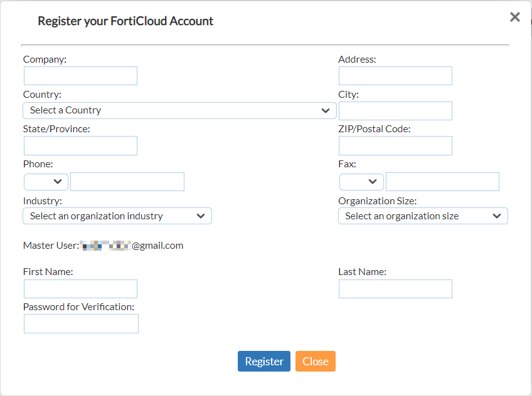The image size is (532, 396).
Task: Focus the City input field
Action: (x=395, y=110)
